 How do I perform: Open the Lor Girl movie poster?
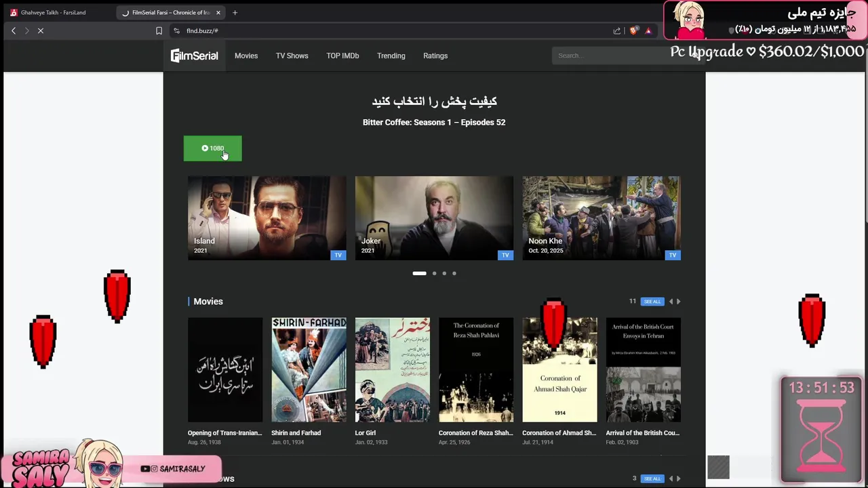[x=393, y=370]
